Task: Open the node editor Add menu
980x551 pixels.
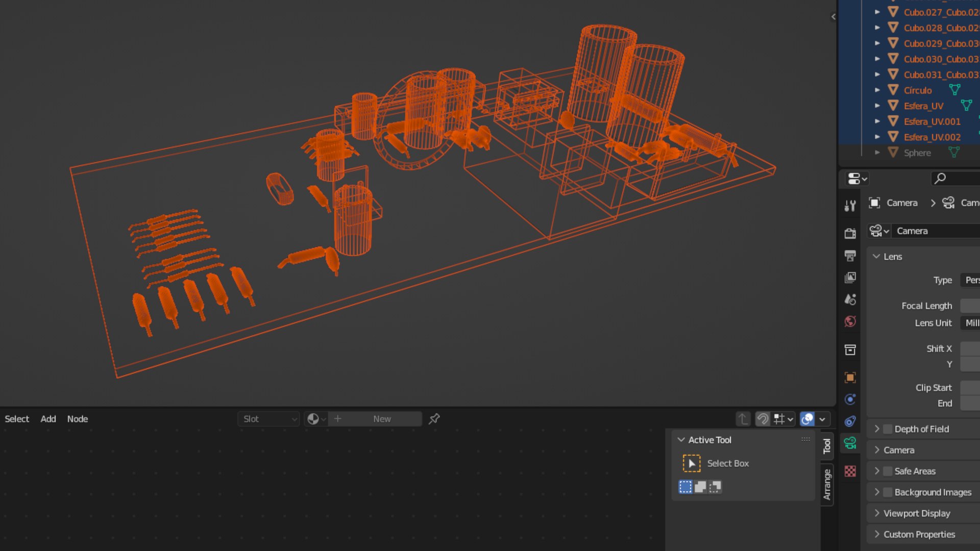Action: click(x=48, y=419)
